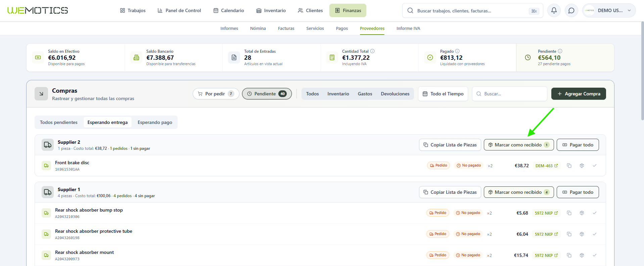Viewport: 644px width, 266px height.
Task: Click the truck icon next to Supplier 2
Action: pyautogui.click(x=48, y=145)
